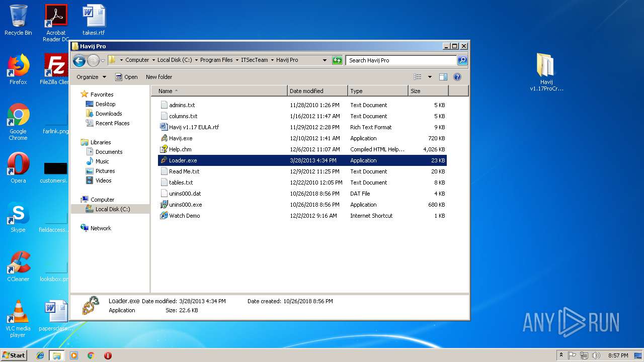Expand the views options dropdown arrow
Viewport: 644px width, 362px height.
[430, 77]
